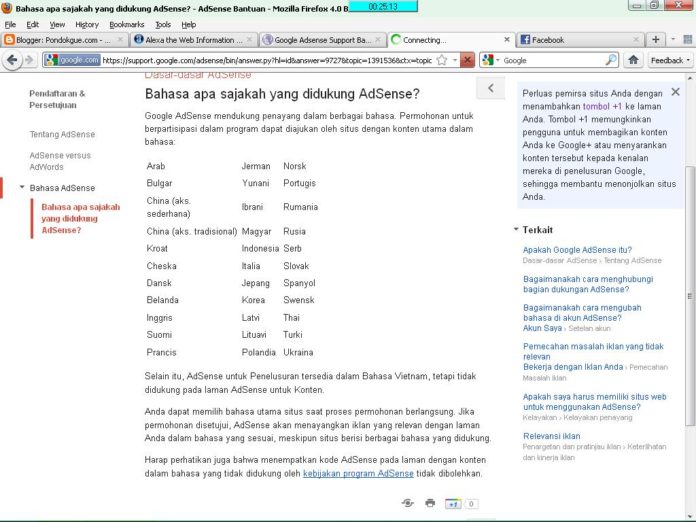The width and height of the screenshot is (696, 522).
Task: Open the File menu
Action: [x=10, y=24]
